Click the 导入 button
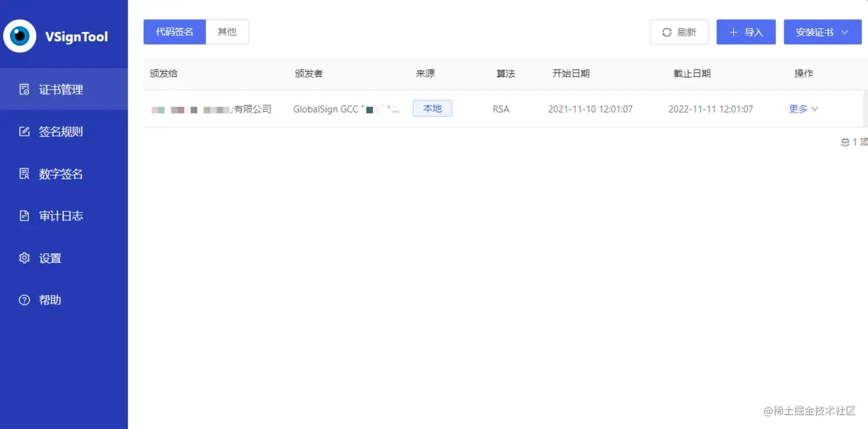Image resolution: width=868 pixels, height=429 pixels. point(746,32)
